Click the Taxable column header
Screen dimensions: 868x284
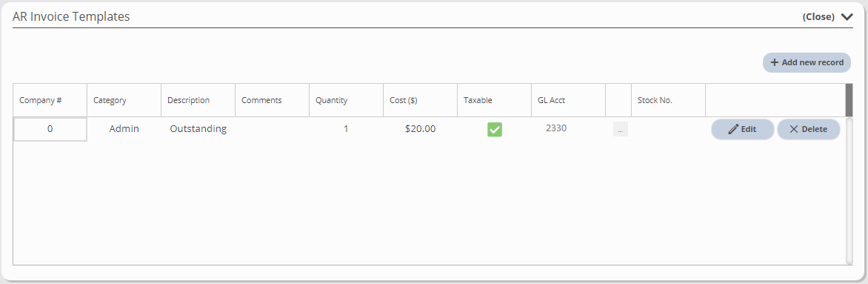[494, 100]
